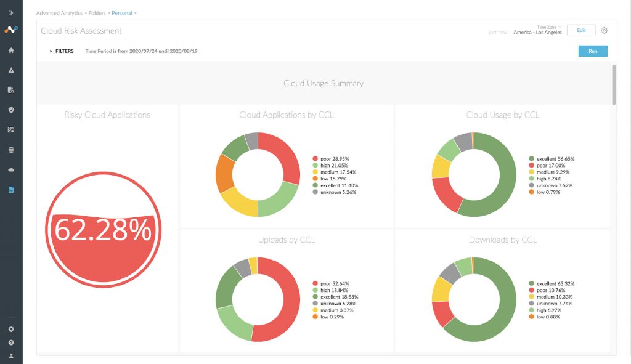Toggle medium 3.37% legend in Uploads chart

coord(333,310)
